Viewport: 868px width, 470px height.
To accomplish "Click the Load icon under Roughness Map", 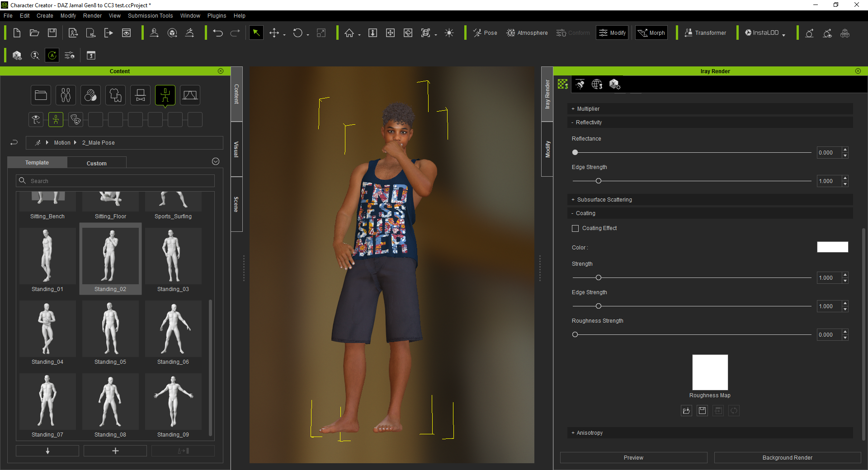I will [x=686, y=411].
